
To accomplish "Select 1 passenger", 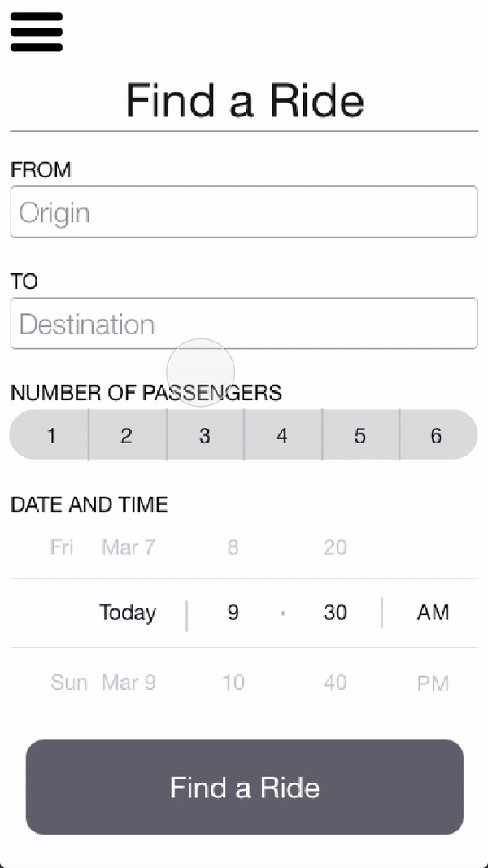I will coord(50,435).
